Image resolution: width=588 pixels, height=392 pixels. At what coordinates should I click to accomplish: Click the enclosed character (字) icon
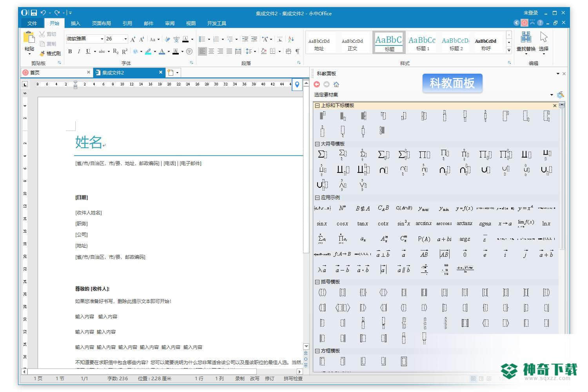tap(189, 51)
